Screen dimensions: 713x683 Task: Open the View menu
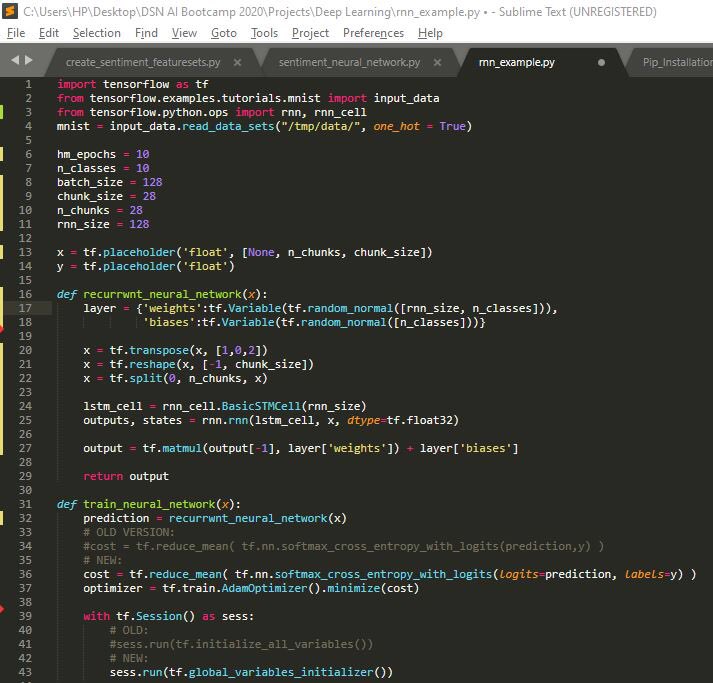[184, 33]
